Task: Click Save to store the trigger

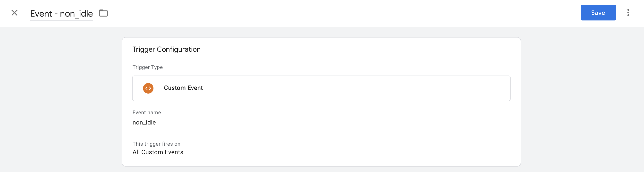Action: click(x=598, y=12)
